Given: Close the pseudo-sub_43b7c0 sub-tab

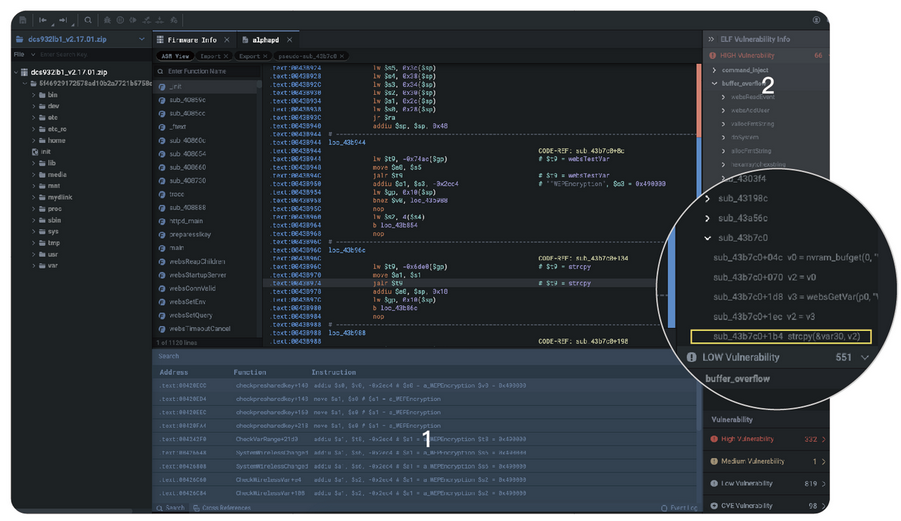Looking at the screenshot, I should (342, 56).
